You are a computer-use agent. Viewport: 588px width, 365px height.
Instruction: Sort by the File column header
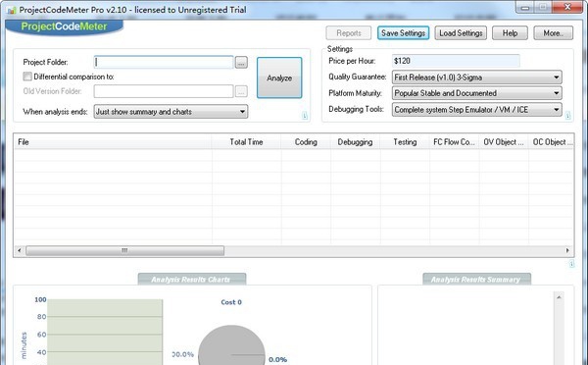pyautogui.click(x=113, y=142)
